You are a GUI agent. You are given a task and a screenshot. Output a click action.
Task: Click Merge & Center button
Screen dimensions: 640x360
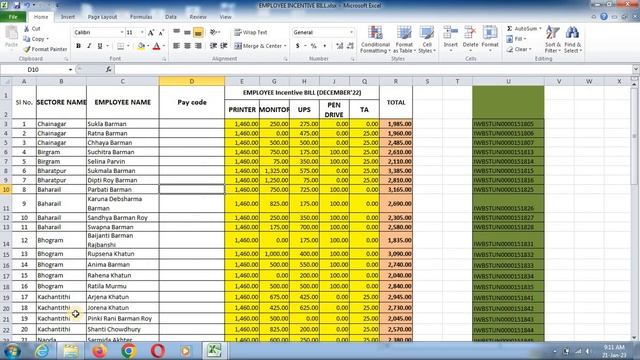(258, 46)
